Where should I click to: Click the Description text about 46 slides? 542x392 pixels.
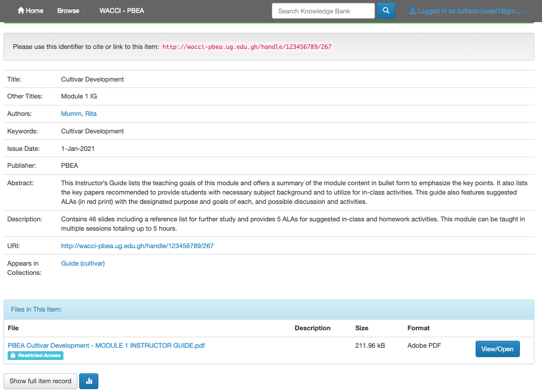pyautogui.click(x=293, y=224)
